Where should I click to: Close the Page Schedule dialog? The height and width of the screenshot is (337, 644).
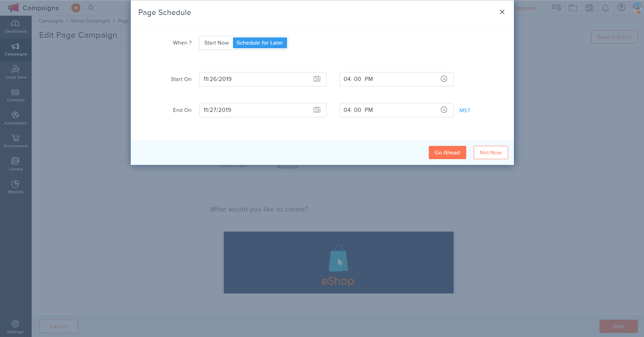point(502,12)
